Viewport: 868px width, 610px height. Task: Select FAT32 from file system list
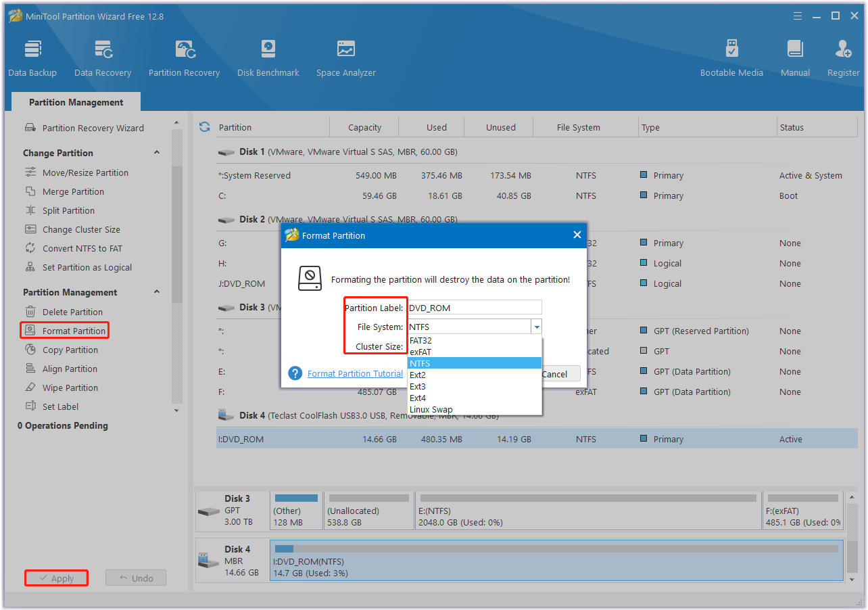475,341
